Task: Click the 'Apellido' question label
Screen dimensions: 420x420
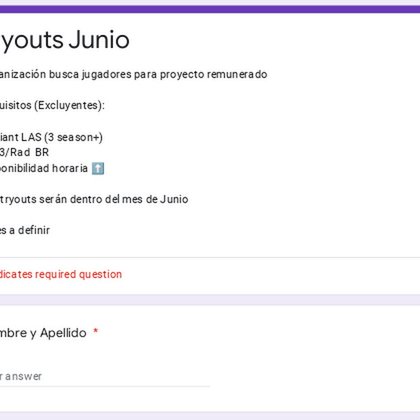Action: click(x=63, y=333)
